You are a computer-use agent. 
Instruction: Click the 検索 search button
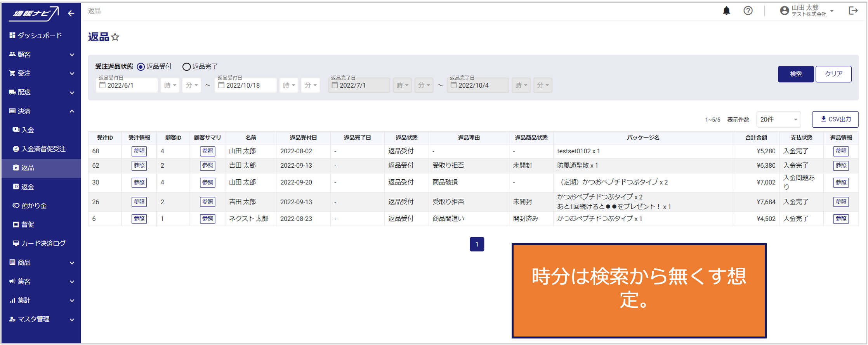coord(795,74)
